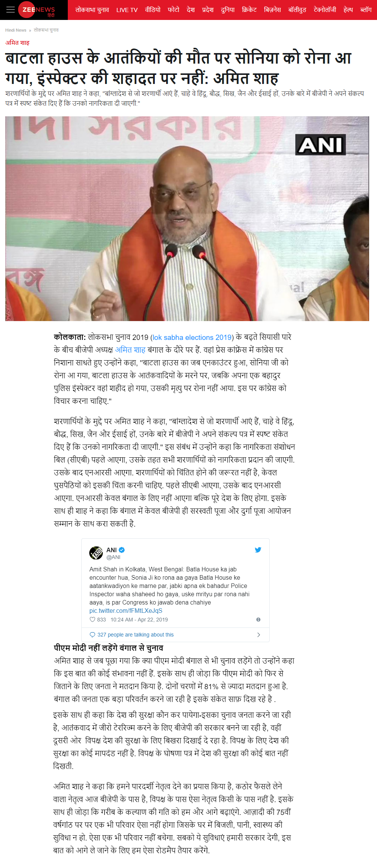Click the speech bubble conversation icon

92,635
